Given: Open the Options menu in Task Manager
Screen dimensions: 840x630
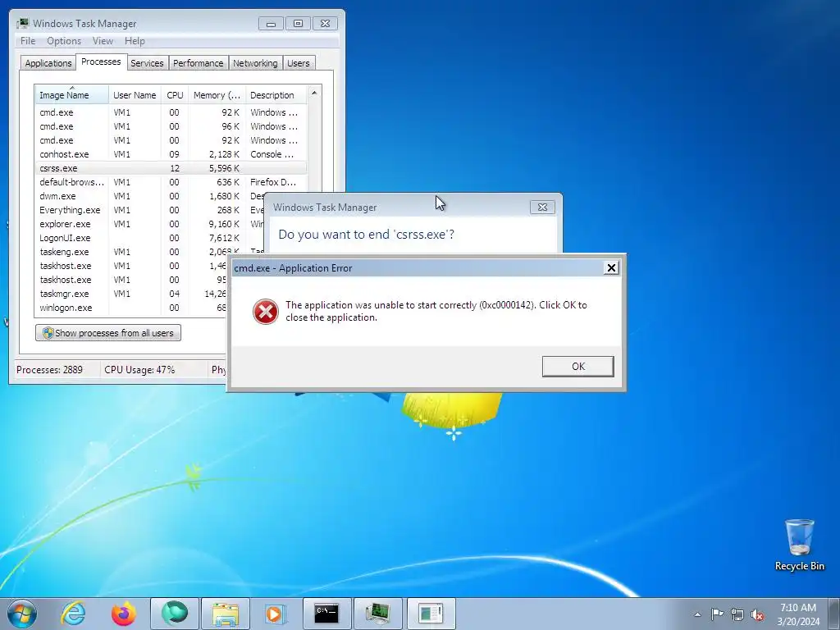Looking at the screenshot, I should click(64, 41).
